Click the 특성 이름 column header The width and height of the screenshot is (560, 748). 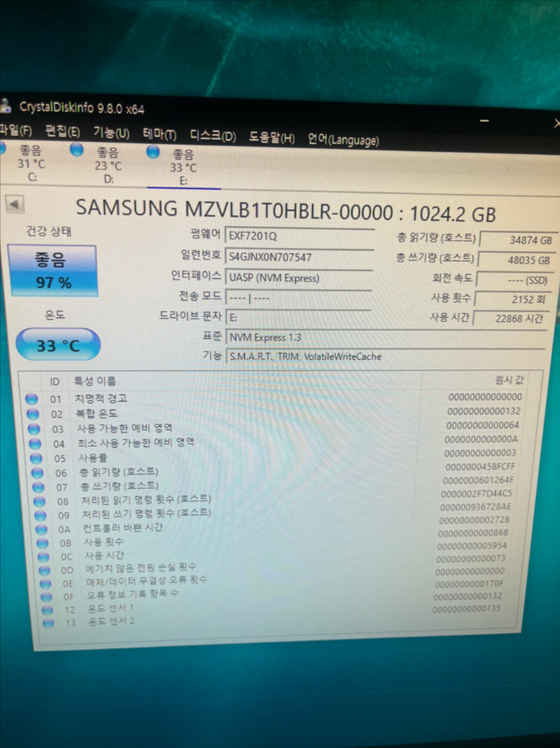[x=95, y=380]
